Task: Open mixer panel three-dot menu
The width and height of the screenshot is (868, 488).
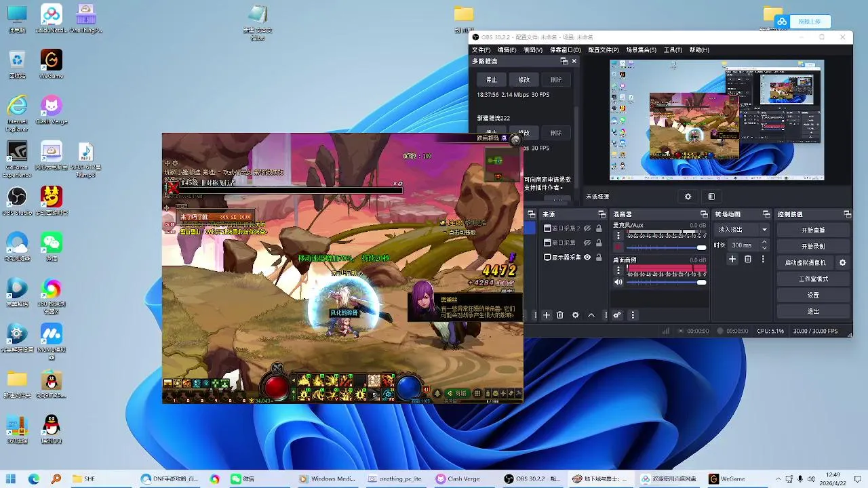Action: 633,315
